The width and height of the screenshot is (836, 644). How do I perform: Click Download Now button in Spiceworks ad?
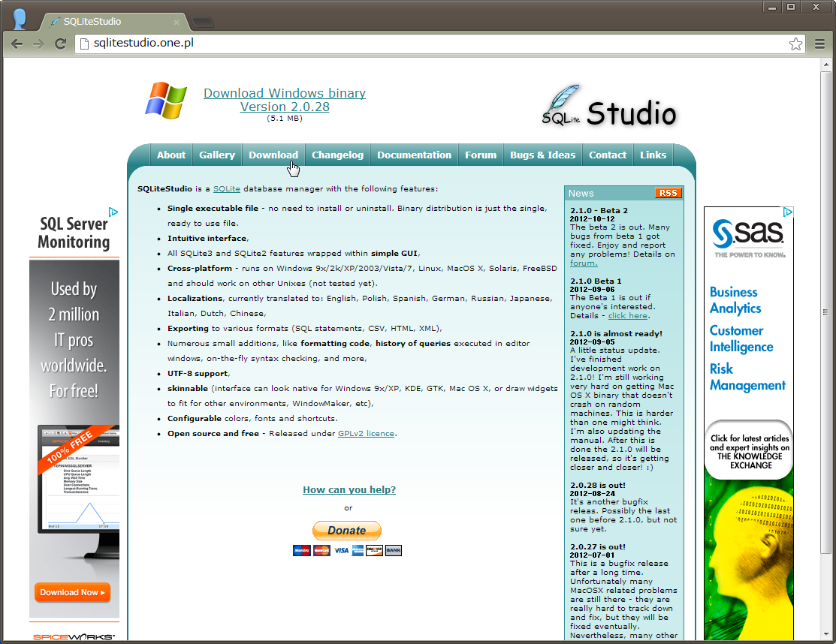[73, 592]
